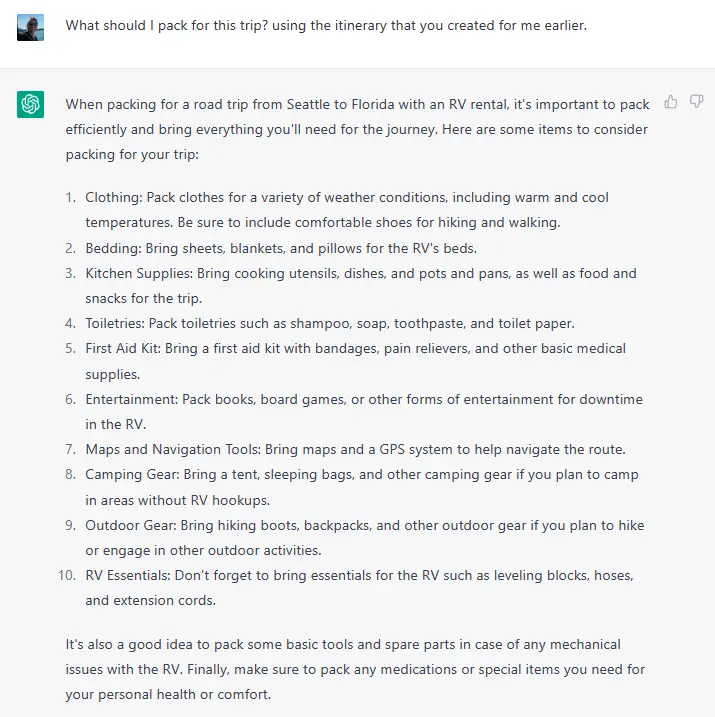Click the list number 10 marker
715x717 pixels.
click(x=67, y=575)
